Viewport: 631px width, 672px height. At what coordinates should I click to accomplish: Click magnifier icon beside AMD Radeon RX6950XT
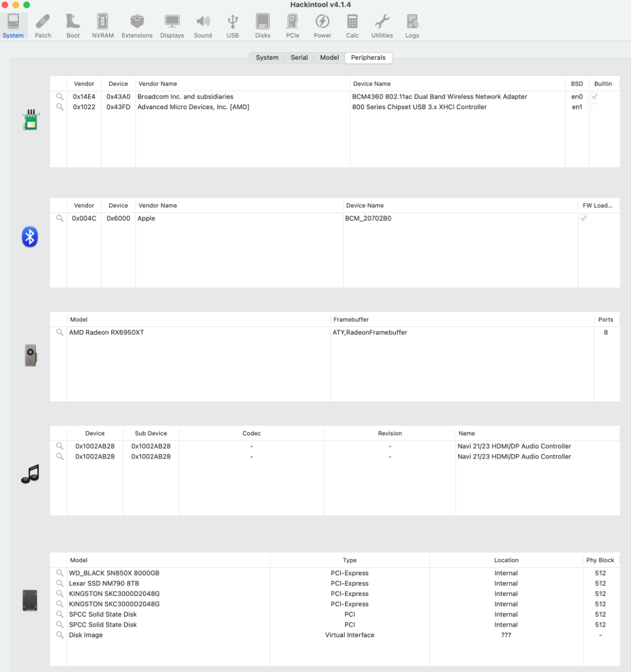tap(59, 332)
